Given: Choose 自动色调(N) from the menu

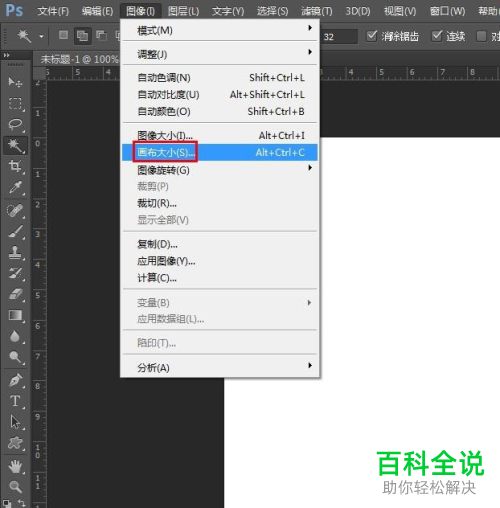Looking at the screenshot, I should (x=220, y=78).
